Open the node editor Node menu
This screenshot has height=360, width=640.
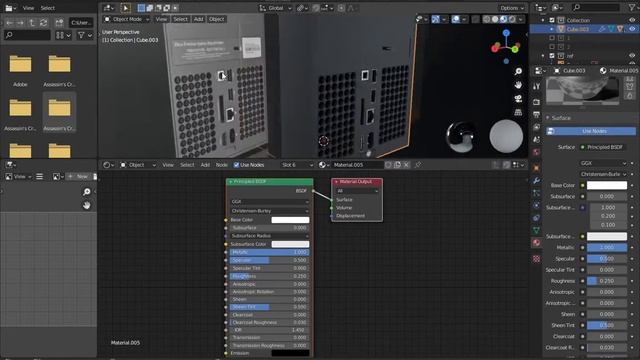(x=222, y=165)
